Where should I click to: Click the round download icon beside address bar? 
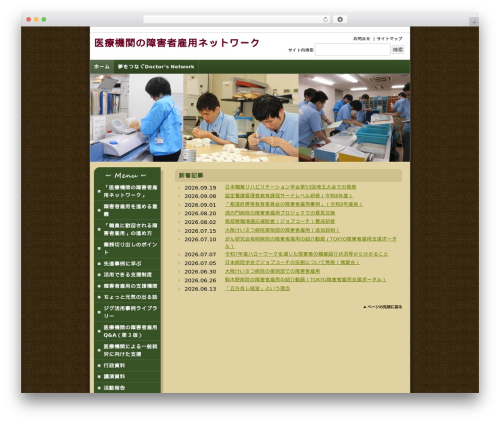coord(340,19)
